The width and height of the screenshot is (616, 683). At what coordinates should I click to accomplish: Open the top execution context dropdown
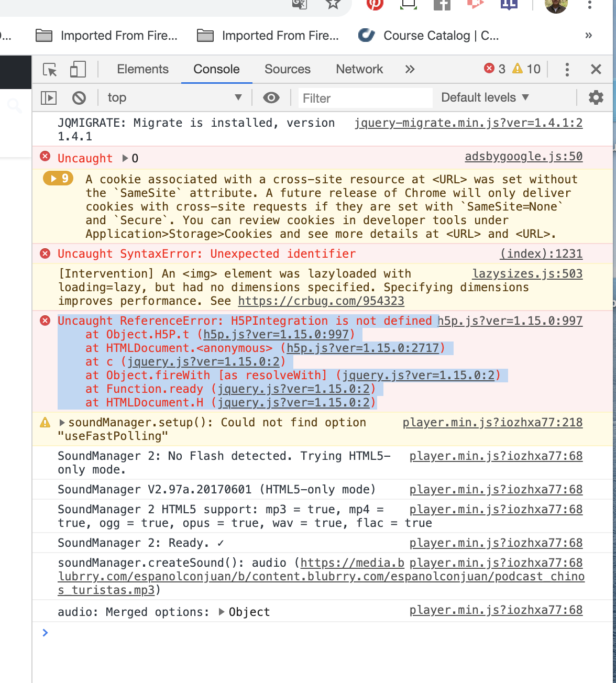[174, 97]
